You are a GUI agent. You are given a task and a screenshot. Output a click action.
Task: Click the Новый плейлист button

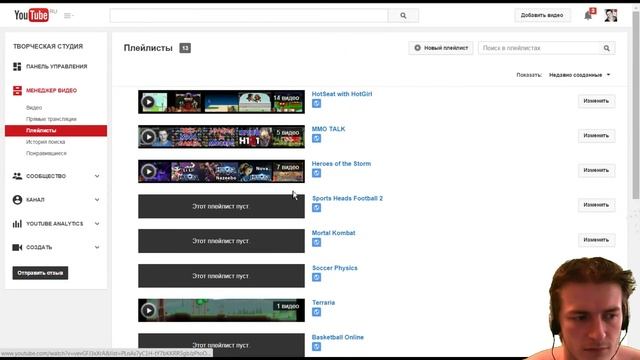[x=441, y=48]
